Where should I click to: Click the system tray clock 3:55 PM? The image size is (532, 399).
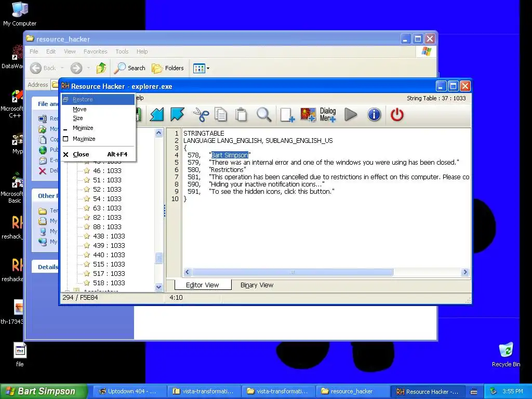coord(513,392)
